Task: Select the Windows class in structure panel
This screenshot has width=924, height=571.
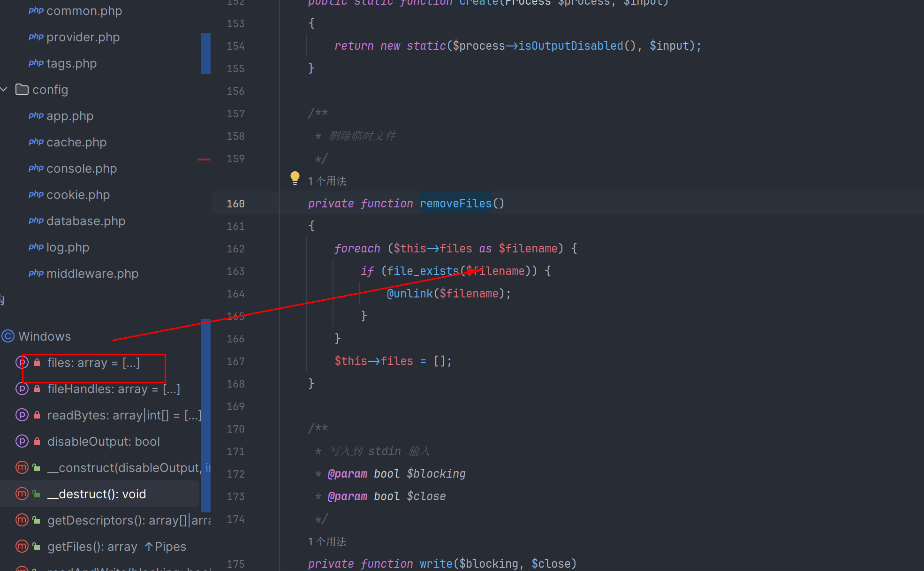Action: point(45,336)
